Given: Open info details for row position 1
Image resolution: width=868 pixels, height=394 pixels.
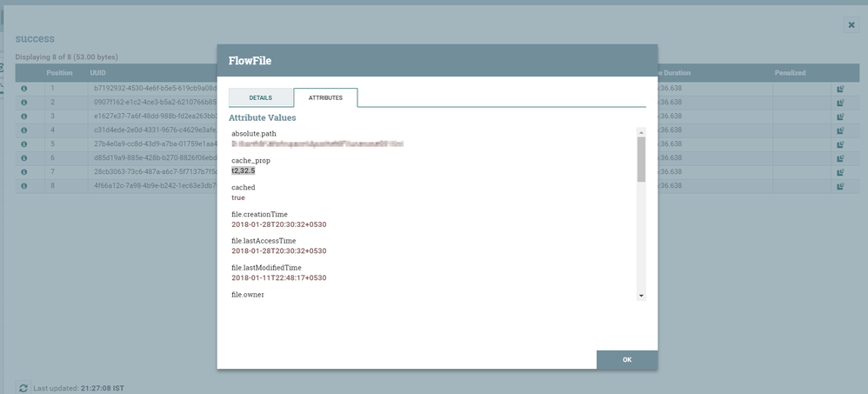Looking at the screenshot, I should pyautogui.click(x=23, y=89).
